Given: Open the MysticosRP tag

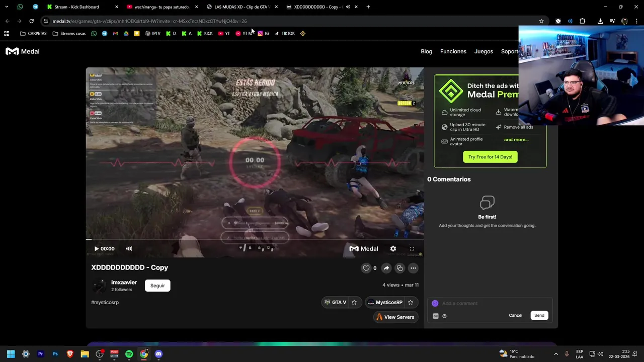Looking at the screenshot, I should point(385,302).
